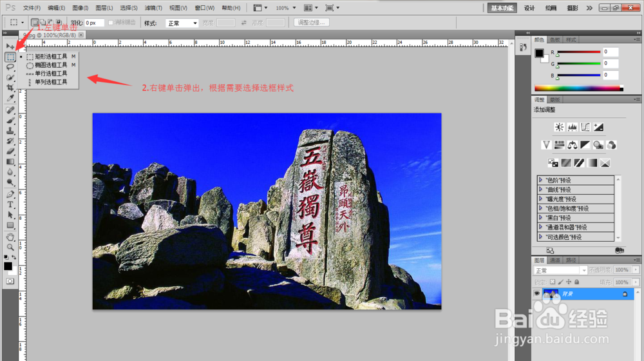
Task: Open the layer Opacity slider arrow
Action: pos(636,269)
